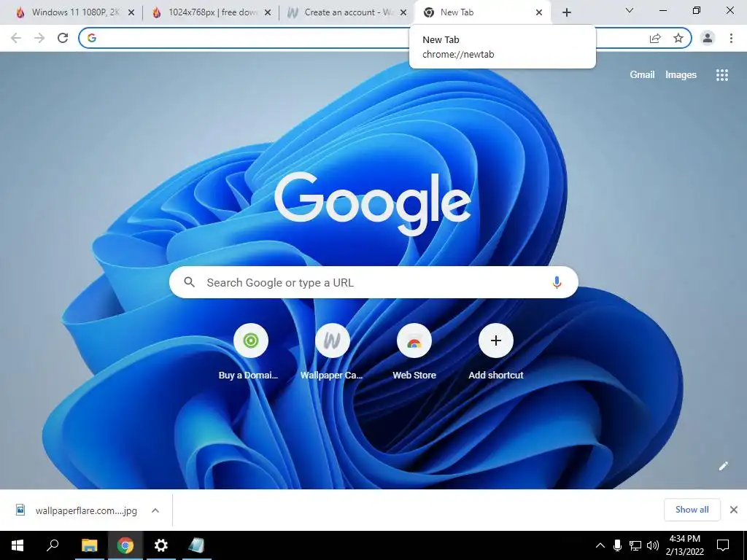
Task: Expand the wallpaperflare download options arrow
Action: [155, 510]
